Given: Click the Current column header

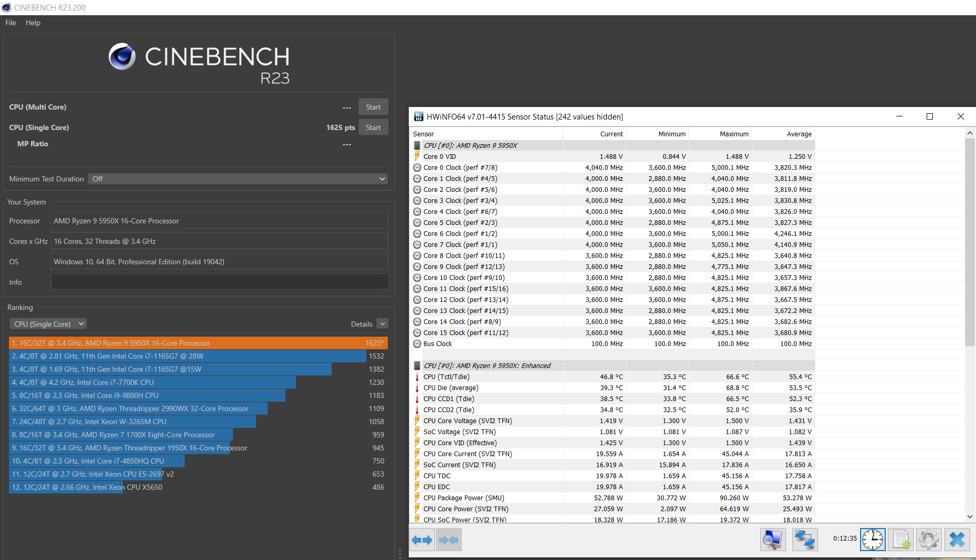Looking at the screenshot, I should click(595, 134).
